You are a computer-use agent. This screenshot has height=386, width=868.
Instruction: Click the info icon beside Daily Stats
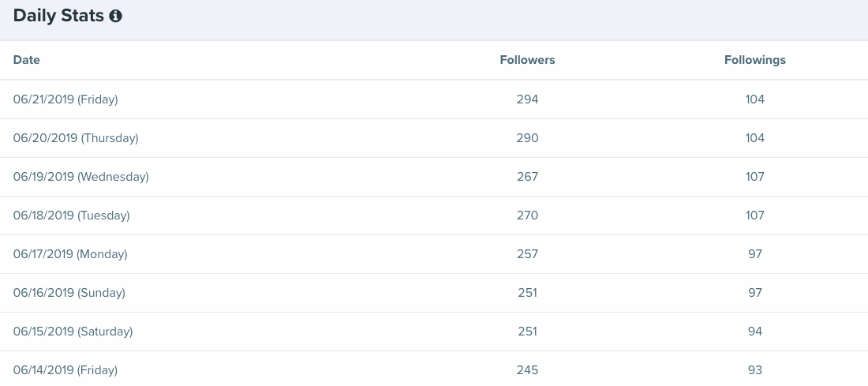(x=115, y=16)
